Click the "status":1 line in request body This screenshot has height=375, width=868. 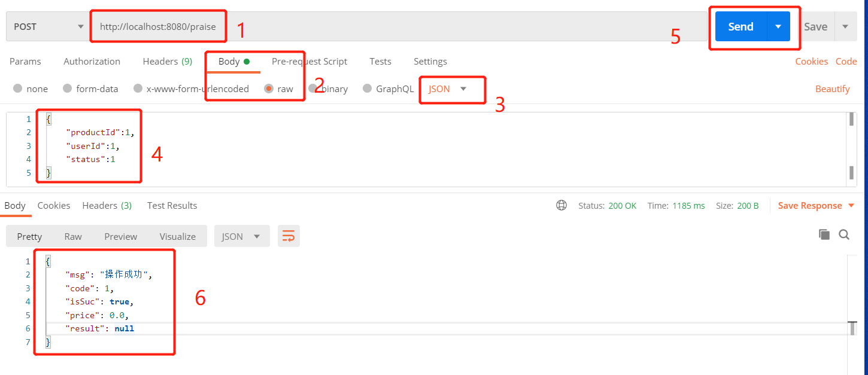pyautogui.click(x=90, y=160)
